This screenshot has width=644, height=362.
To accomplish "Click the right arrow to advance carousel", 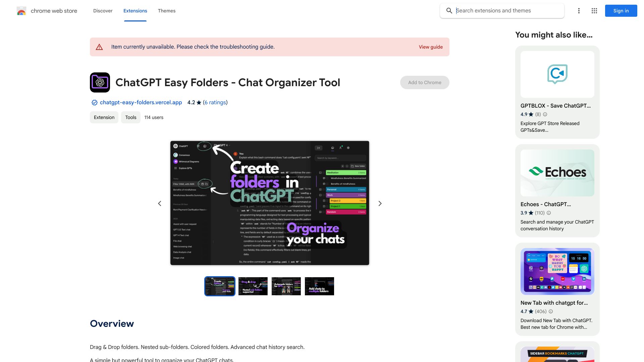I will point(379,203).
